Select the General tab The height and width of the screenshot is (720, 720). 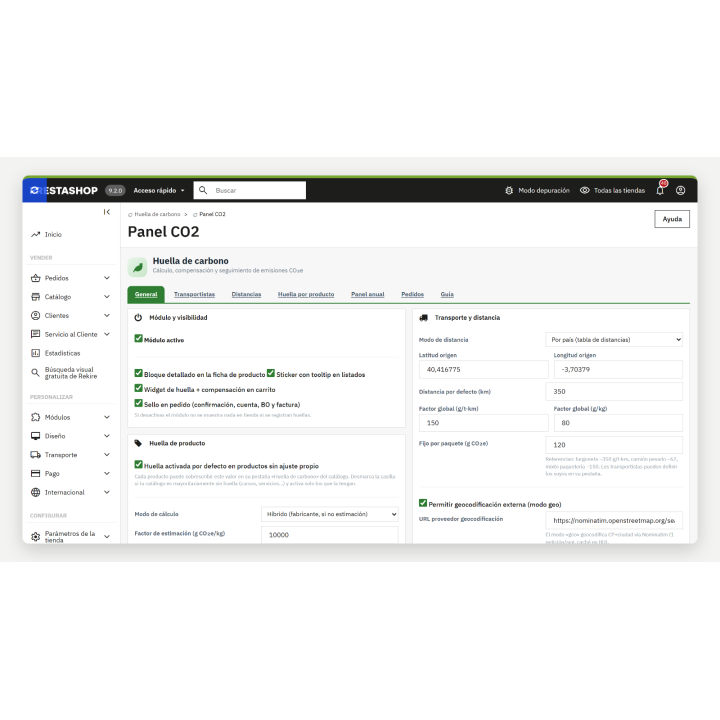146,294
